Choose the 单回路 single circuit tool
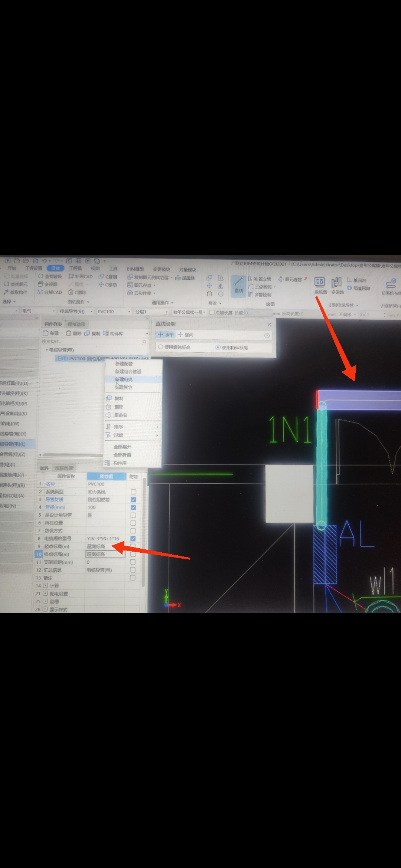The image size is (401, 868). pos(357,280)
